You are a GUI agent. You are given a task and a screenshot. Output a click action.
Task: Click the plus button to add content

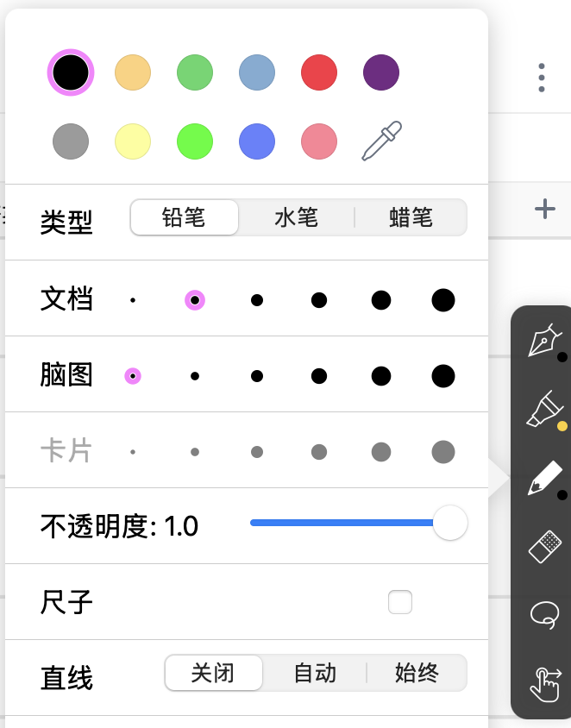543,208
